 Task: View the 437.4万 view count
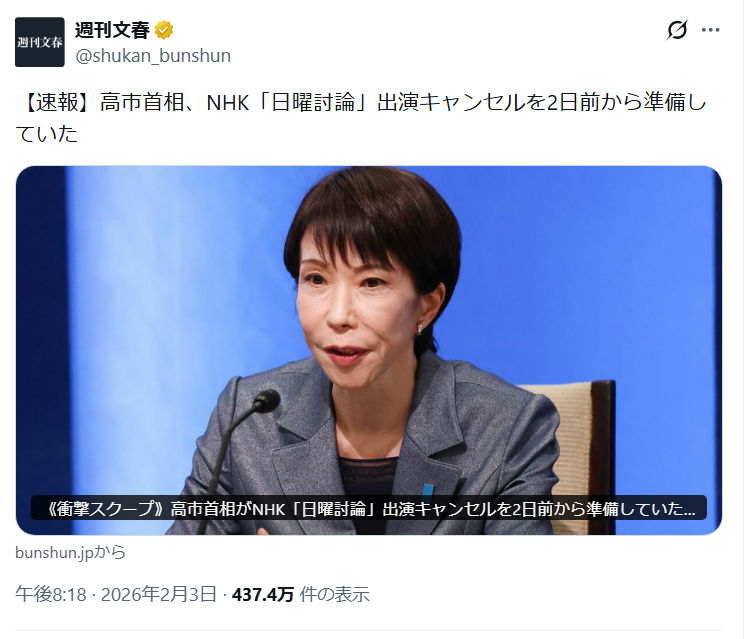coord(263,595)
